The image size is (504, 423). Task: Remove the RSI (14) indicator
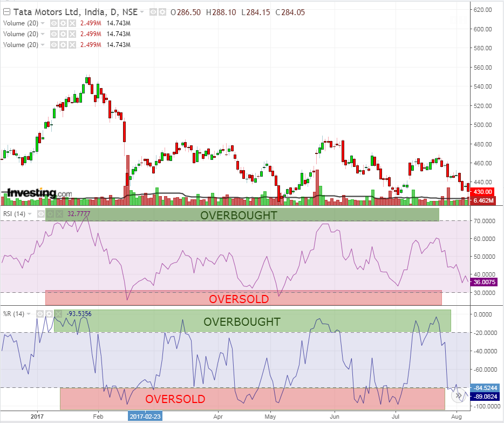tap(59, 214)
